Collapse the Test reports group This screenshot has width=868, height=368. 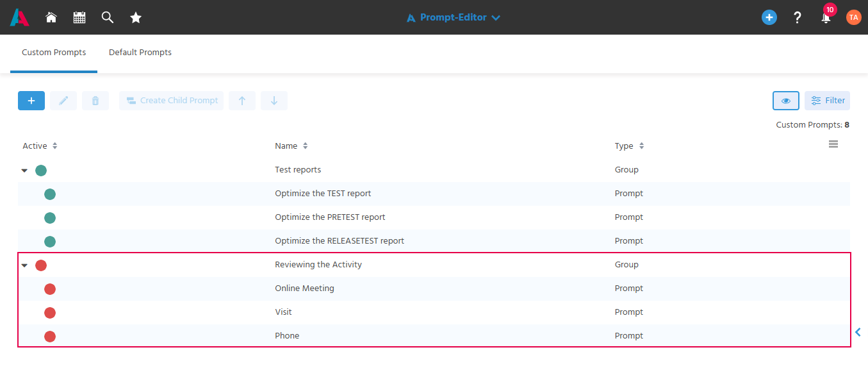24,171
